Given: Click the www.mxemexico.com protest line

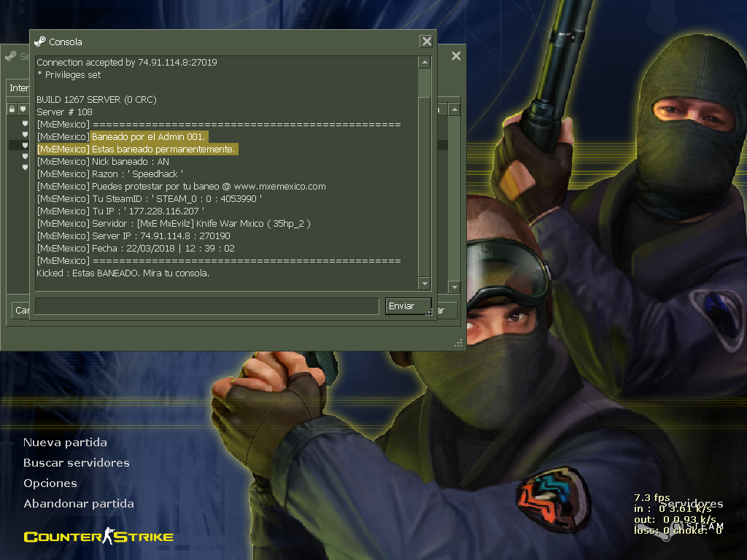Looking at the screenshot, I should (182, 186).
